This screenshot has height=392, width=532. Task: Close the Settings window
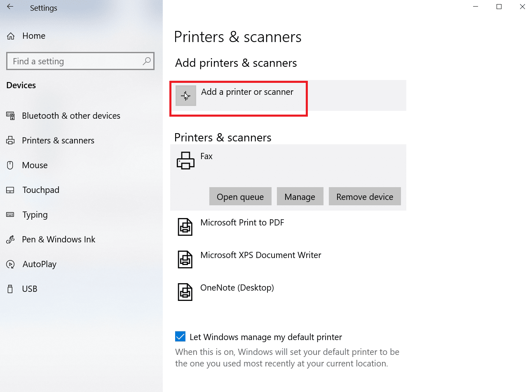coord(523,7)
